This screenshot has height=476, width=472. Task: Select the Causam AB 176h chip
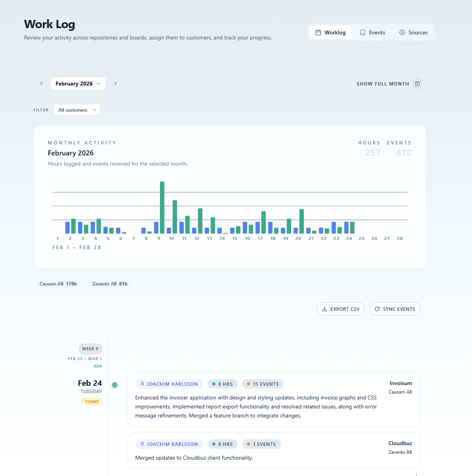pyautogui.click(x=58, y=283)
